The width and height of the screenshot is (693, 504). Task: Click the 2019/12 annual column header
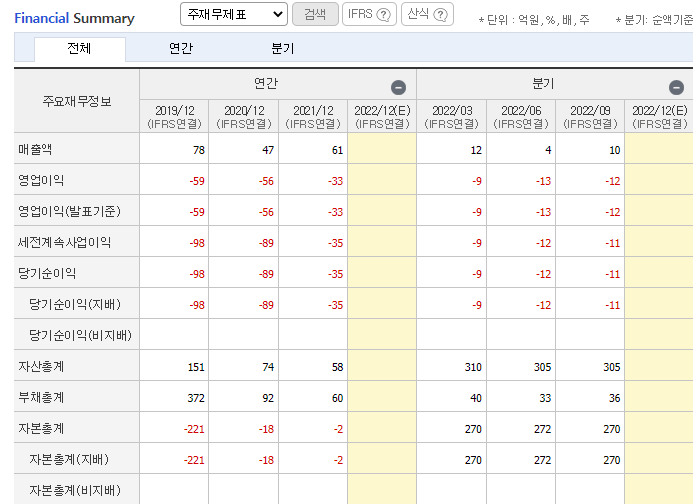click(175, 116)
